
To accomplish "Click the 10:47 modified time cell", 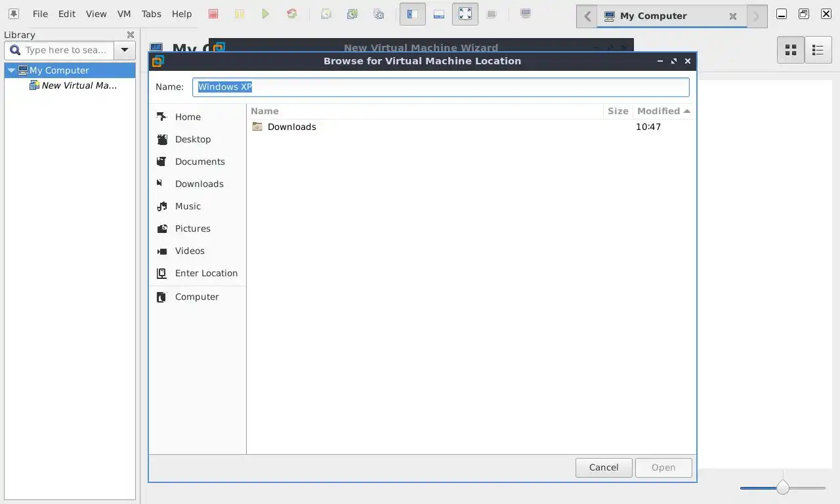I will tap(648, 127).
